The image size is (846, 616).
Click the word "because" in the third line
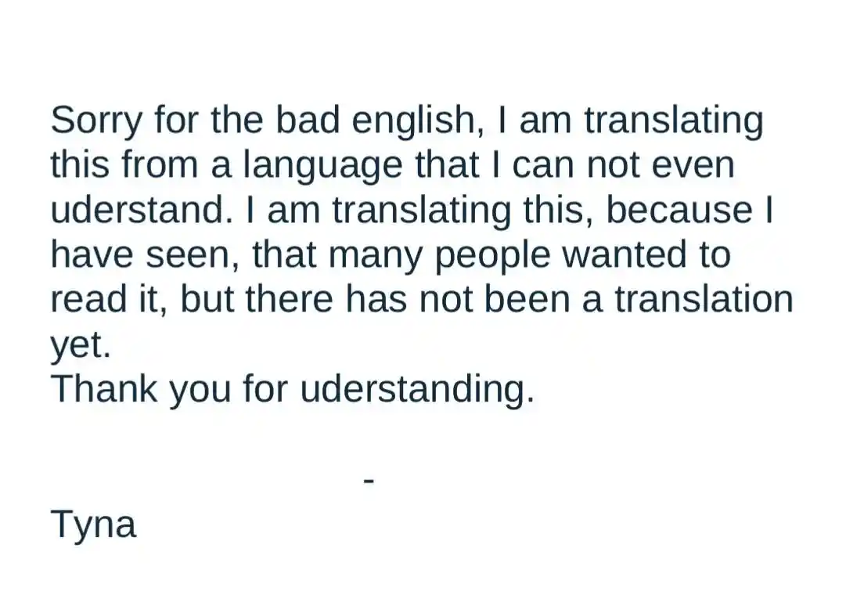tap(679, 211)
